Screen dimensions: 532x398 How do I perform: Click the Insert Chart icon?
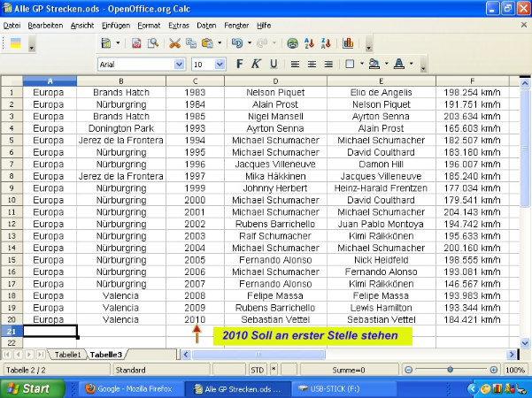coord(348,42)
